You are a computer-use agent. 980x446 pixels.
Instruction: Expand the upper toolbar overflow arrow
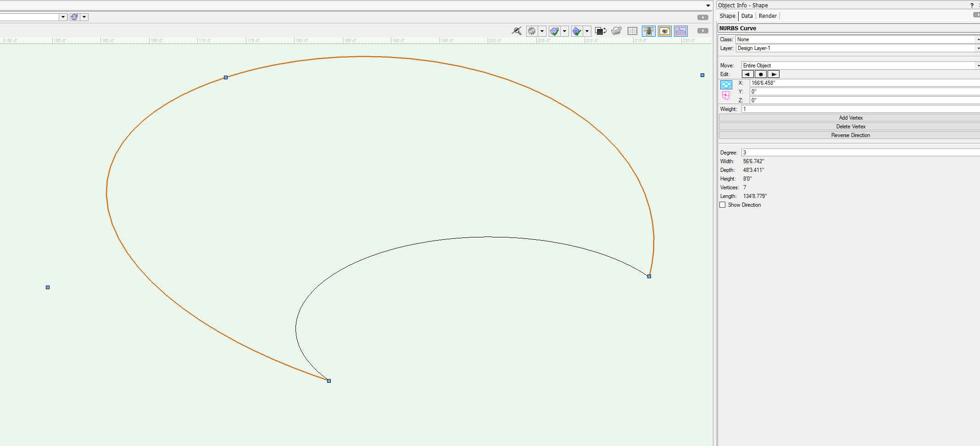pyautogui.click(x=703, y=17)
